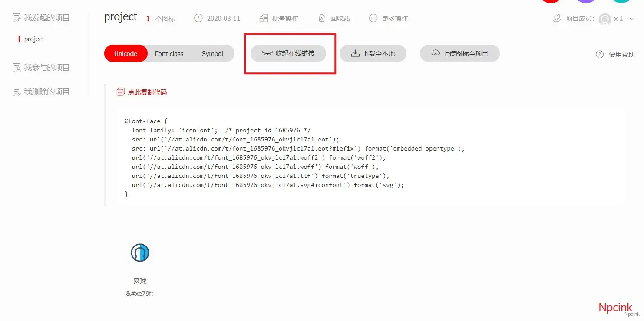This screenshot has width=644, height=321.
Task: Download project with 下载至本地 button
Action: pos(373,53)
